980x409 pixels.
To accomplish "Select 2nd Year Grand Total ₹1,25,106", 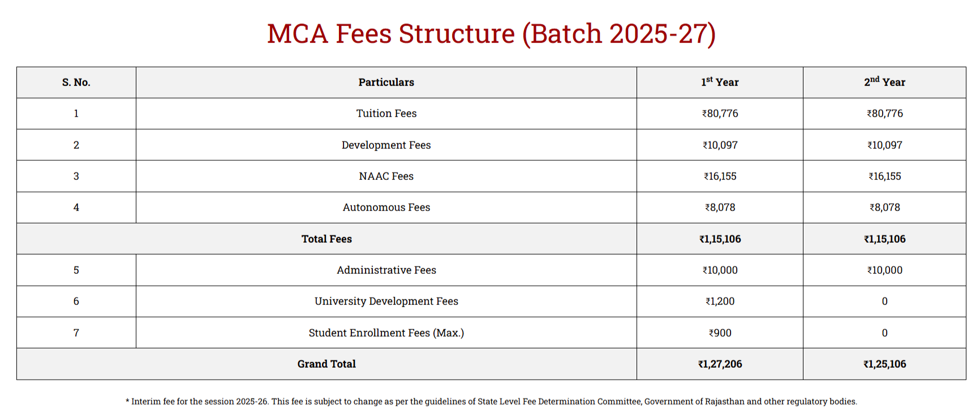I will coord(884,364).
